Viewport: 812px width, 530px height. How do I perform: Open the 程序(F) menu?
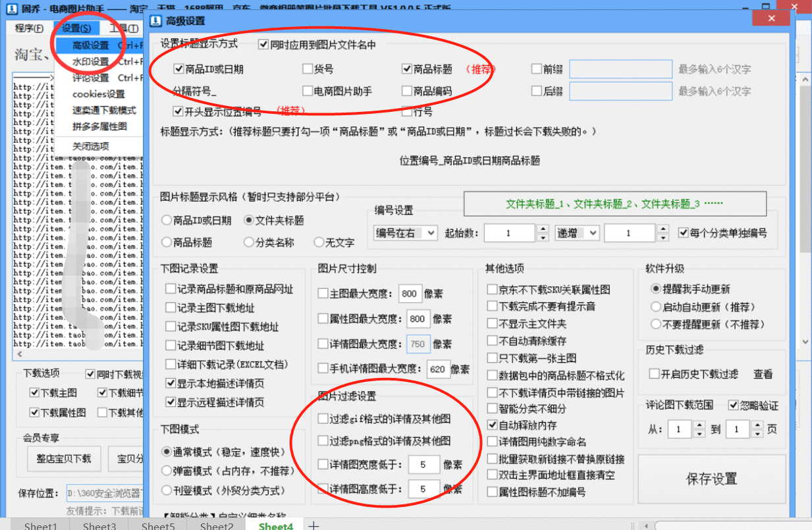(x=29, y=28)
